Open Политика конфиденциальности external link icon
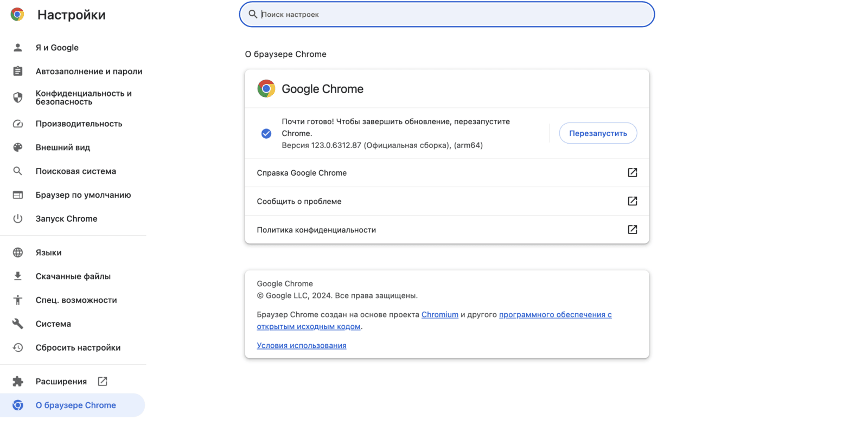This screenshot has height=439, width=868. [632, 230]
